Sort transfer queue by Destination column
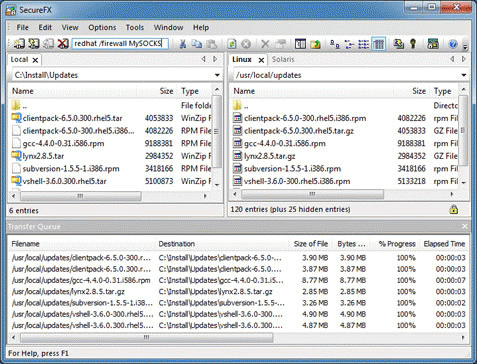Image resolution: width=477 pixels, height=364 pixels. 222,244
